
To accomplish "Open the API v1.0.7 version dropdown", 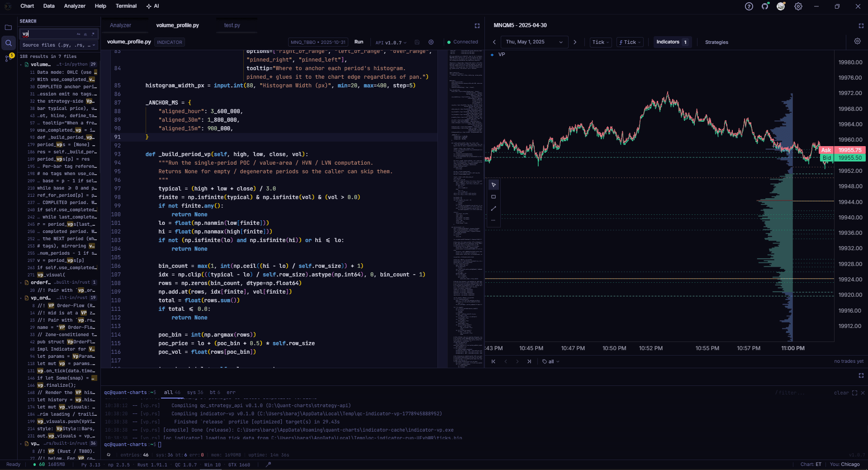I will click(391, 43).
